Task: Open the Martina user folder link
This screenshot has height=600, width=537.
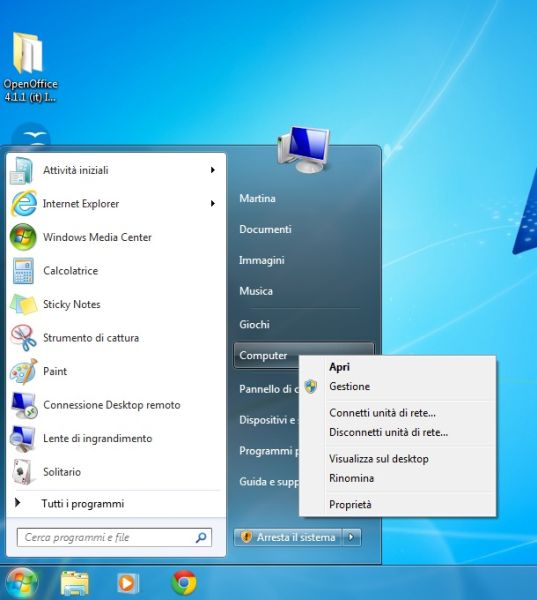Action: (x=257, y=198)
